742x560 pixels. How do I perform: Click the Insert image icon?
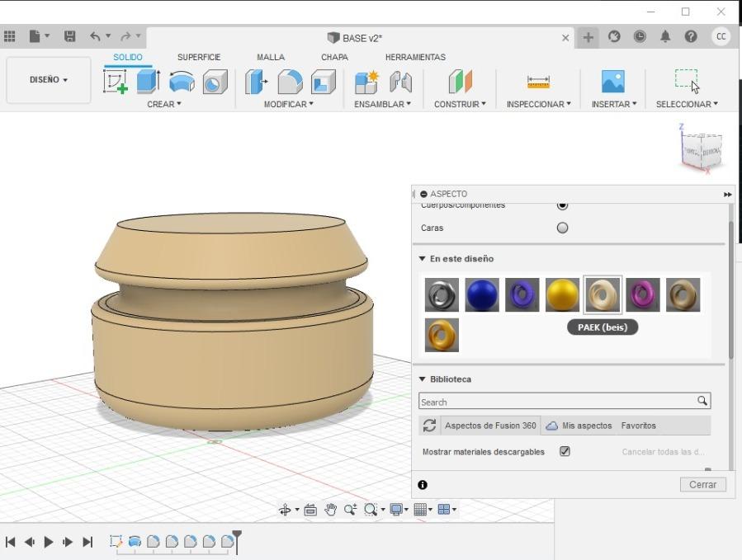(x=613, y=82)
